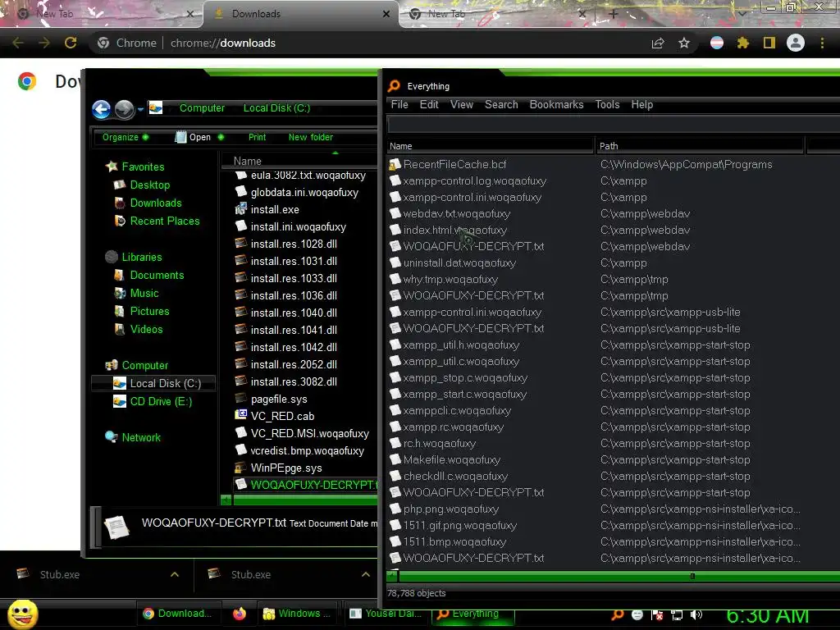
Task: Open a new Chrome tab with plus
Action: pyautogui.click(x=614, y=14)
